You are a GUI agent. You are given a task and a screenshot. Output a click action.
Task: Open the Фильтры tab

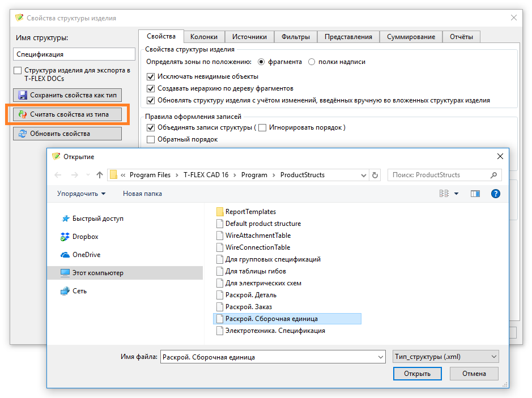click(295, 37)
